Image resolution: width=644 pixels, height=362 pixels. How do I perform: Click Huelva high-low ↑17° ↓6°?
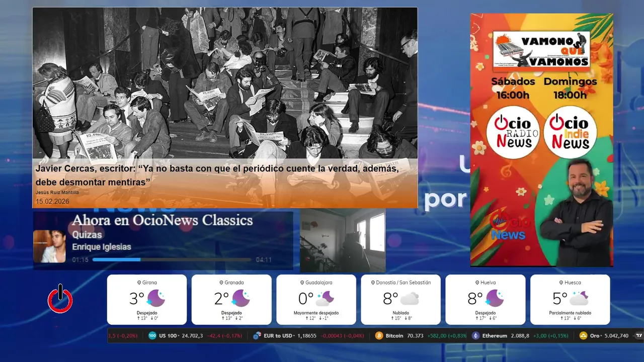click(x=486, y=318)
